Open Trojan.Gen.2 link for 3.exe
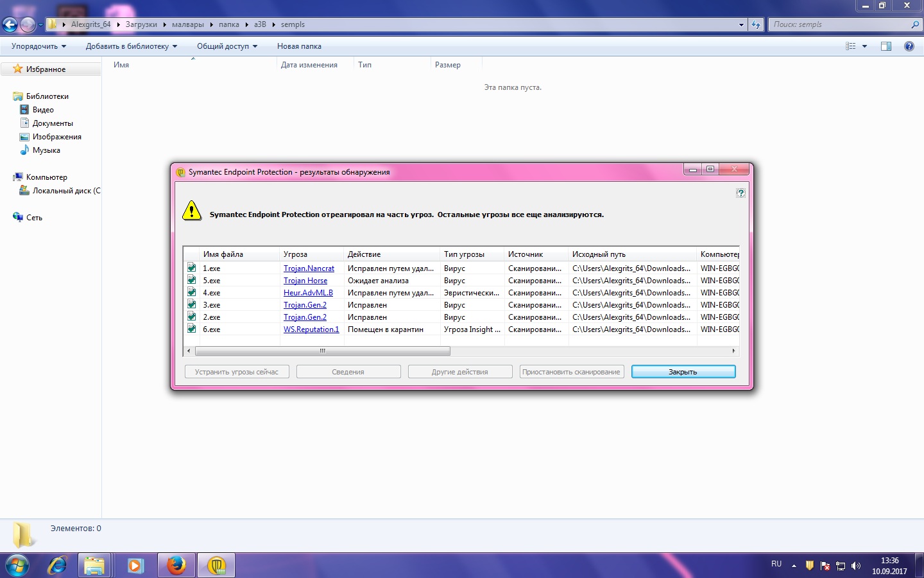Screen dimensions: 924x578 click(305, 305)
